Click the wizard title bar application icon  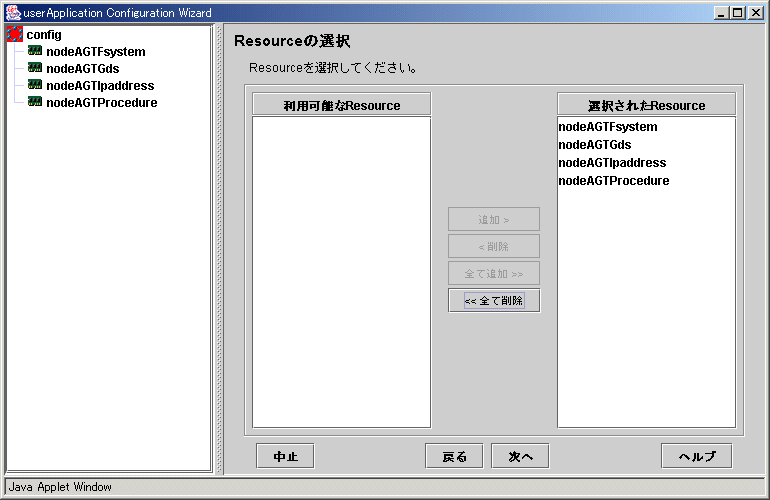click(x=13, y=13)
